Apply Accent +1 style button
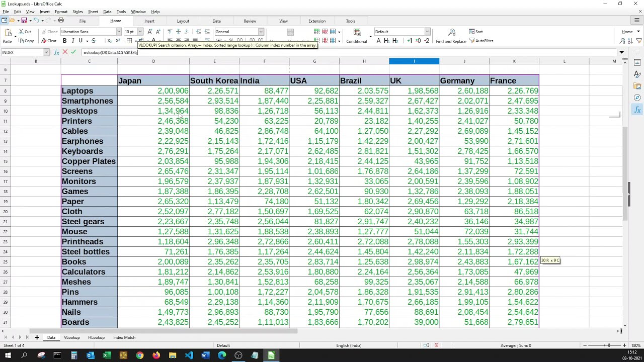 [x=411, y=41]
